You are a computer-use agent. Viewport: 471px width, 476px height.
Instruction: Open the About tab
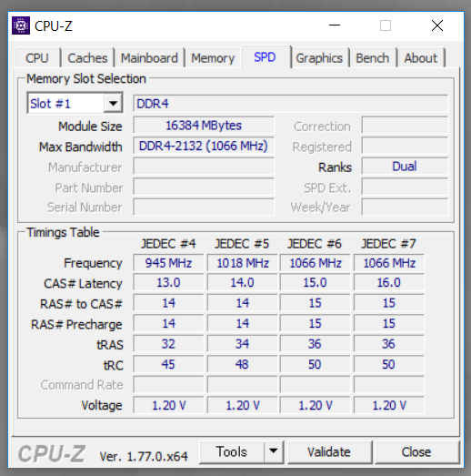421,57
